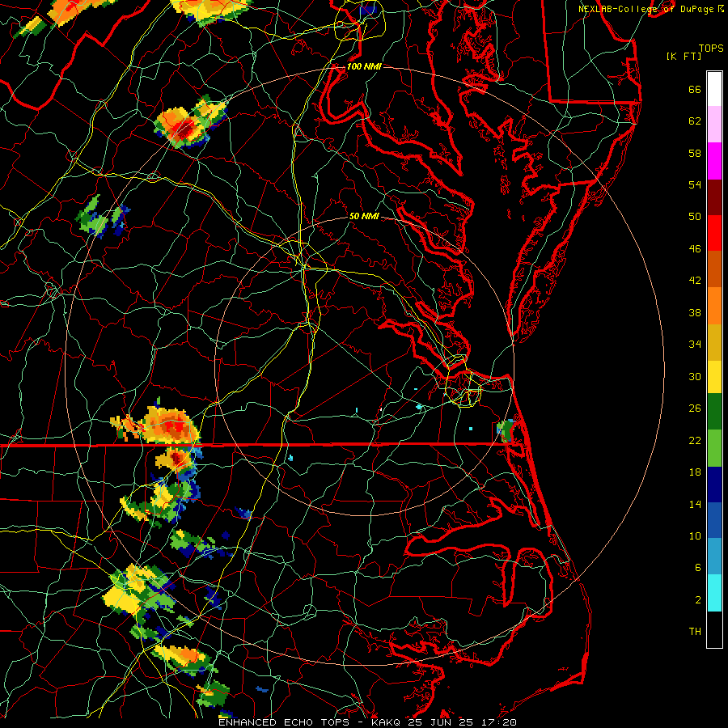Click the "10" legend value
Image resolution: width=728 pixels, height=728 pixels.
pyautogui.click(x=695, y=535)
